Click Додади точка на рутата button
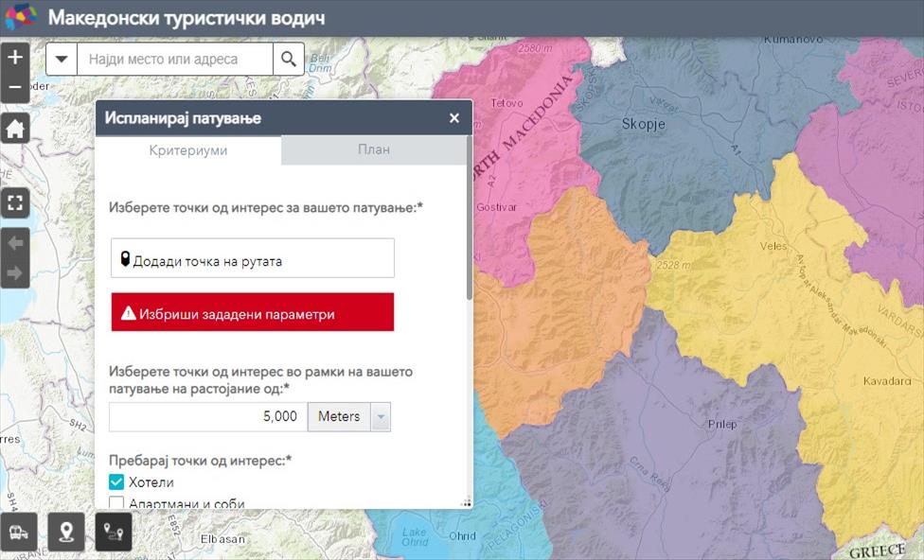The height and width of the screenshot is (560, 924). coord(252,258)
